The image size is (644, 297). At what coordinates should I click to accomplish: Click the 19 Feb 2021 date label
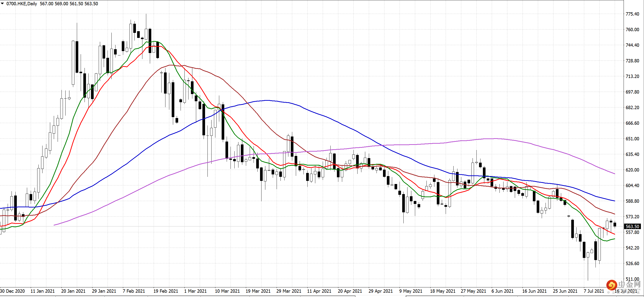[165, 291]
